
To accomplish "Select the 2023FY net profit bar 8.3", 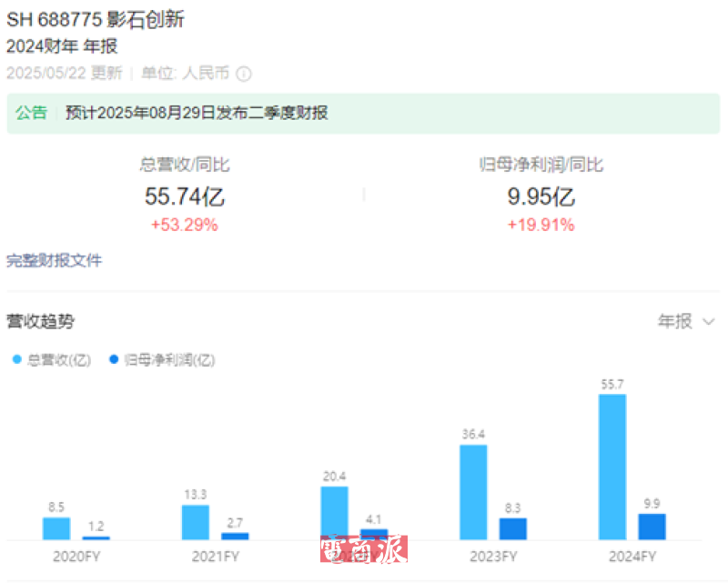I will 513,528.
